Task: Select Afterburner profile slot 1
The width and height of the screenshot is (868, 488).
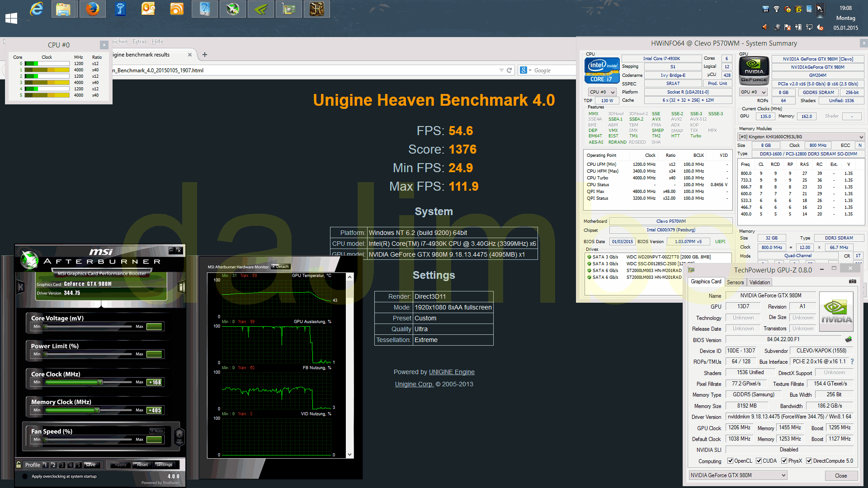Action: tap(45, 465)
